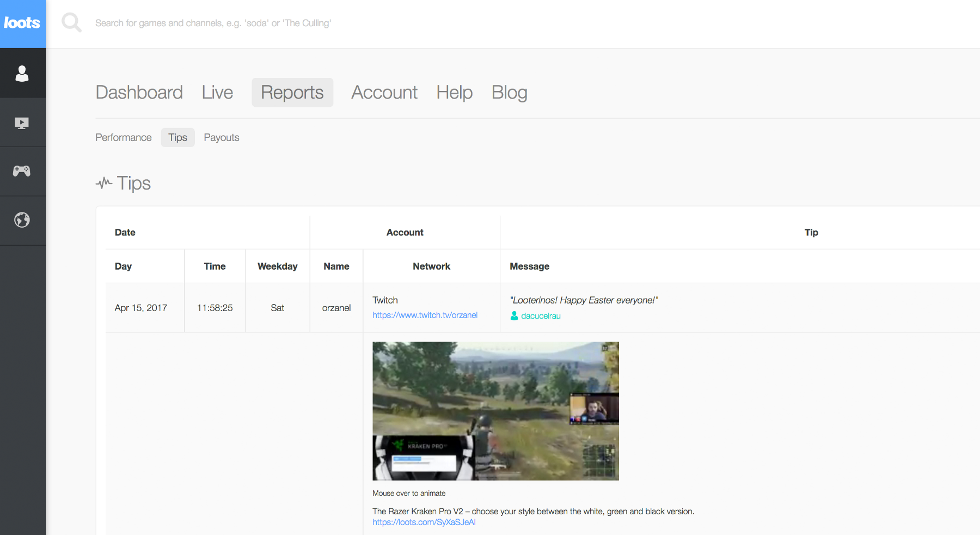Click the Razer Kraken Pro V2 description text
This screenshot has height=535, width=980.
534,512
